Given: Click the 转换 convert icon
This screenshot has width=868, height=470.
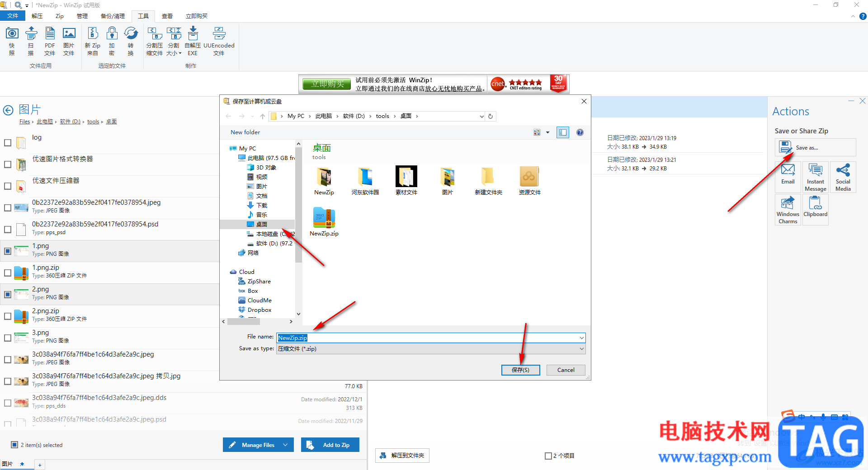Looking at the screenshot, I should coord(131,41).
